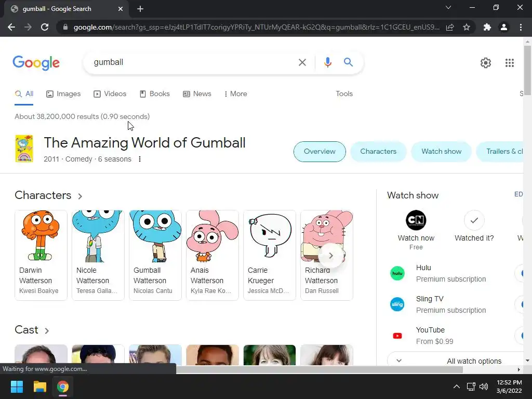Open Nicole Watterson character card

pos(98,255)
